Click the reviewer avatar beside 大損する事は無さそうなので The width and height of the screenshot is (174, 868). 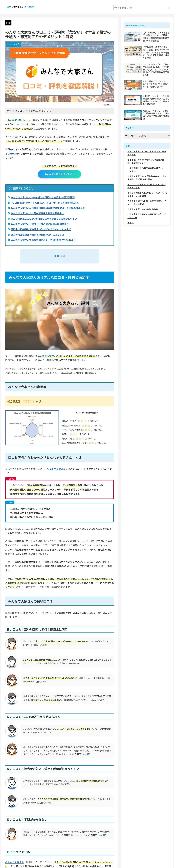[12, 698]
